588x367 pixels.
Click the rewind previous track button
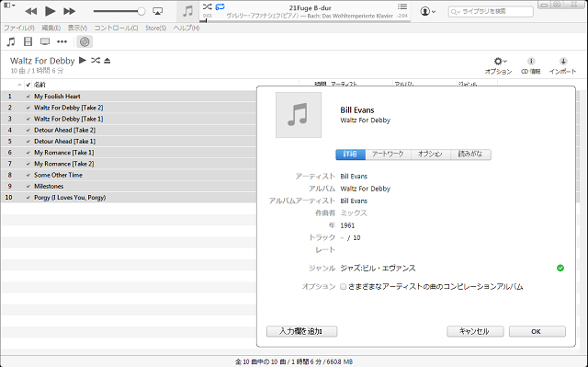click(x=30, y=11)
